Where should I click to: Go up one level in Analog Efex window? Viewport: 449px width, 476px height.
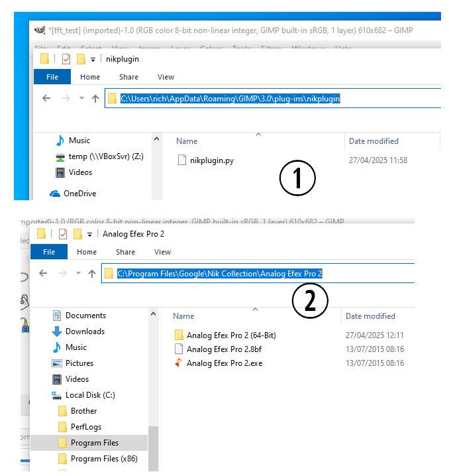click(x=92, y=273)
